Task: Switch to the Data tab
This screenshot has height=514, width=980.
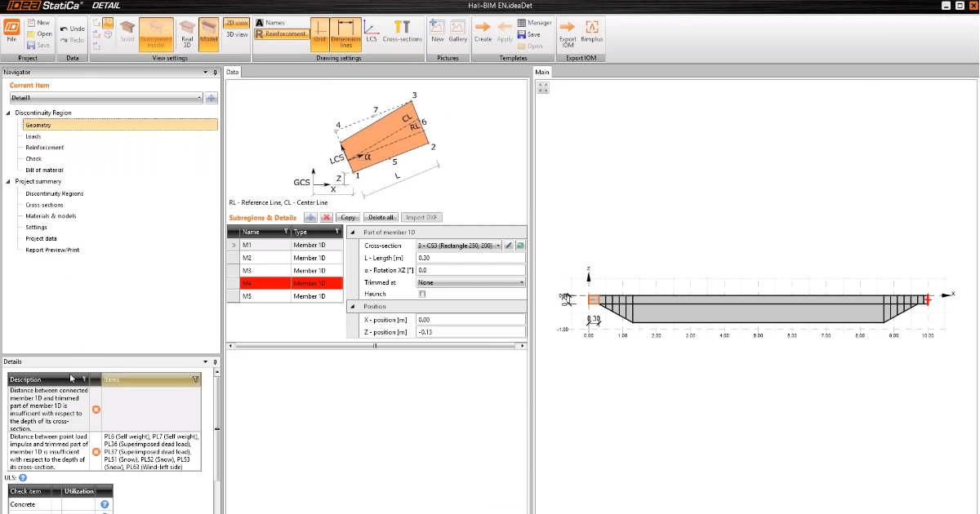Action: (x=233, y=72)
